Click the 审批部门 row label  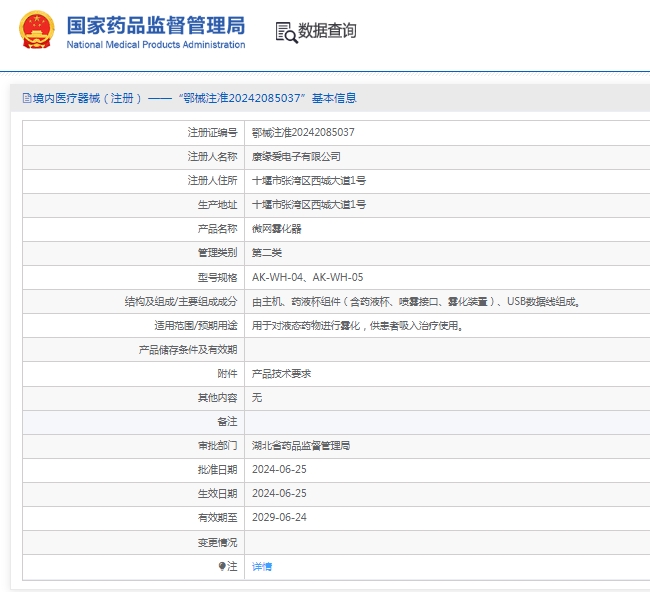(217, 446)
